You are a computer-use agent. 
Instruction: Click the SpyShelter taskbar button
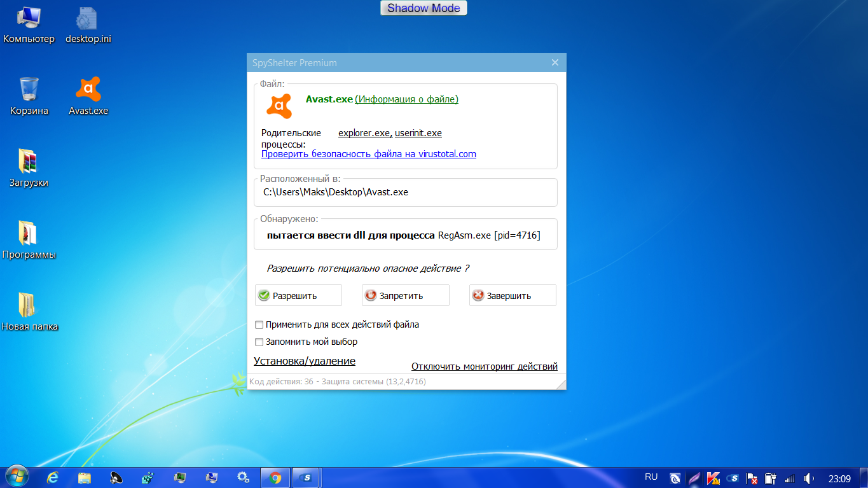(306, 477)
